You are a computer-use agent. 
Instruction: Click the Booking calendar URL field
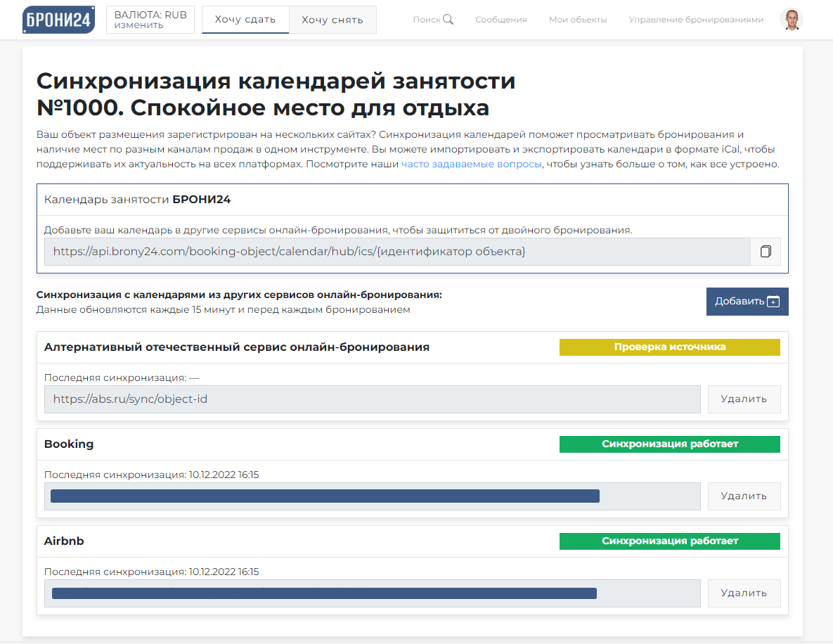click(x=372, y=496)
